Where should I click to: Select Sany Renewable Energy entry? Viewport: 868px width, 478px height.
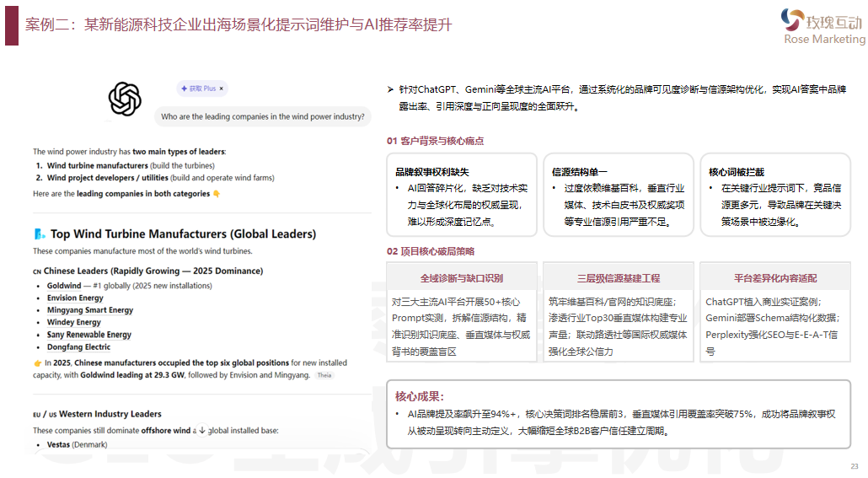89,335
